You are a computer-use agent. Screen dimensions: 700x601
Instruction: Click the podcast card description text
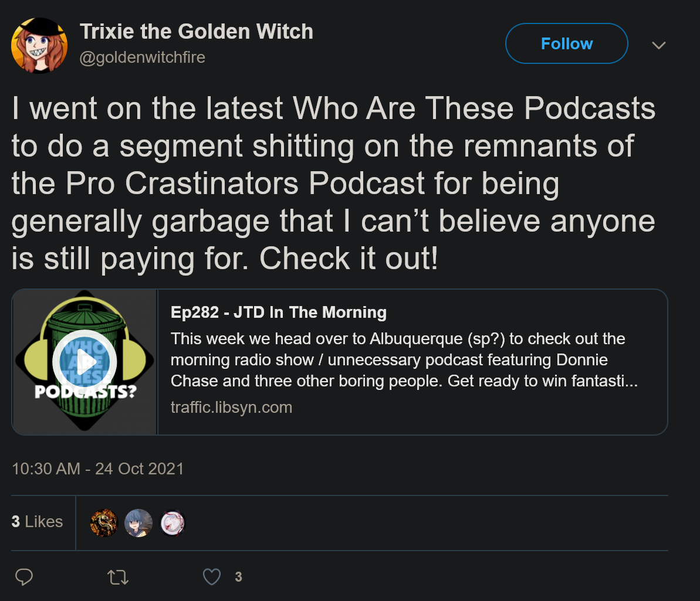[x=404, y=360]
